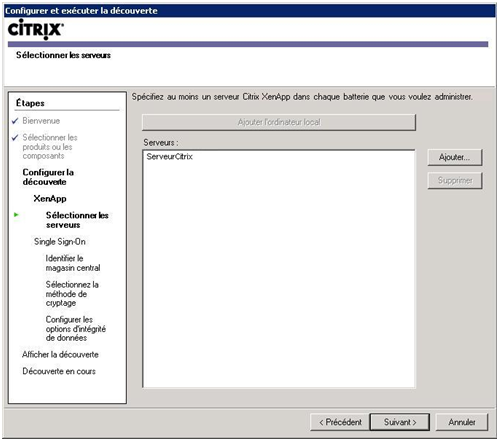Click the Sélectionner les serveurs step in the steps pane
Screen dimensions: 499x441
(x=77, y=220)
